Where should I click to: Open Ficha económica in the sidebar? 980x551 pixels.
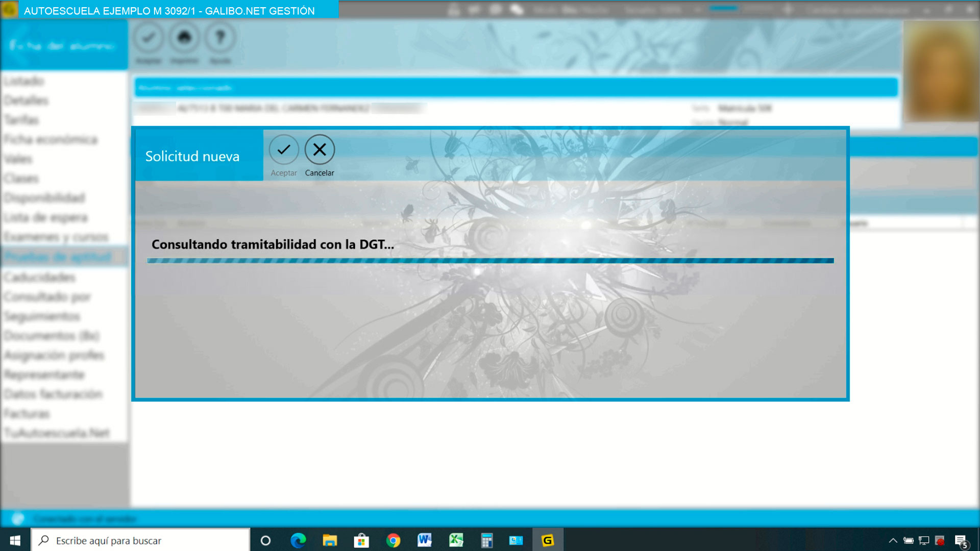(x=51, y=139)
